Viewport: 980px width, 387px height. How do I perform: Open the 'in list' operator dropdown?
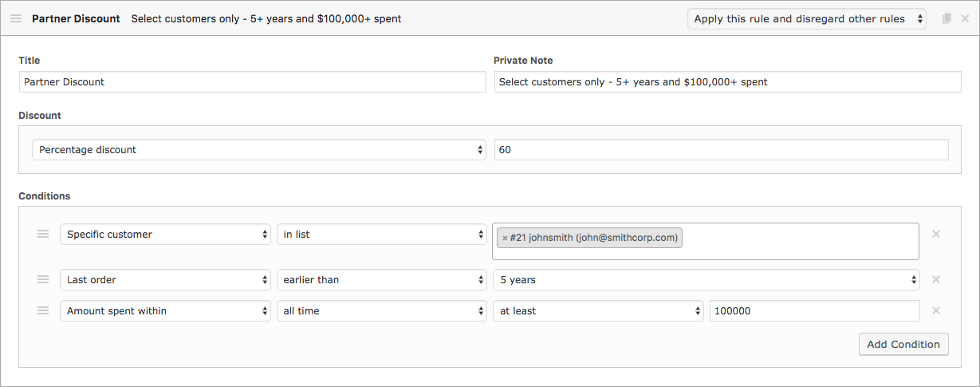[x=381, y=235]
